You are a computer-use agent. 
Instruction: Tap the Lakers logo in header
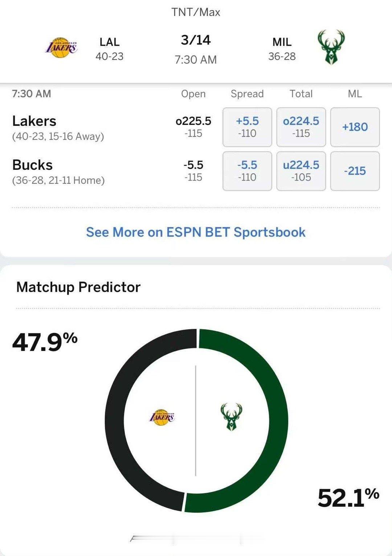click(61, 48)
